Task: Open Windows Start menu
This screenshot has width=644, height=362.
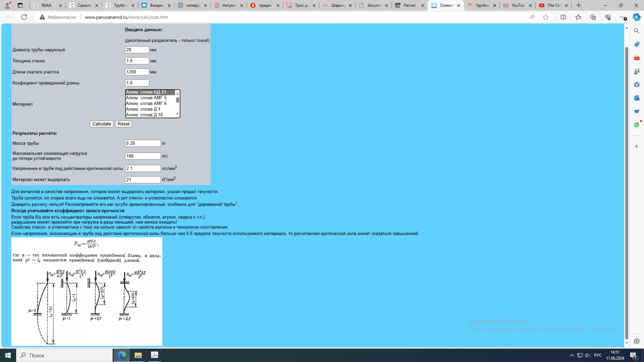Action: (x=8, y=355)
